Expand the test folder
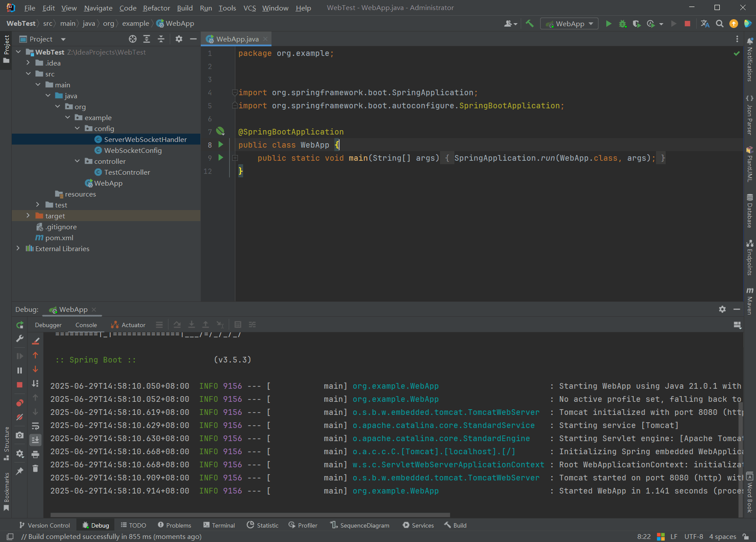Viewport: 756px width, 542px height. [38, 205]
